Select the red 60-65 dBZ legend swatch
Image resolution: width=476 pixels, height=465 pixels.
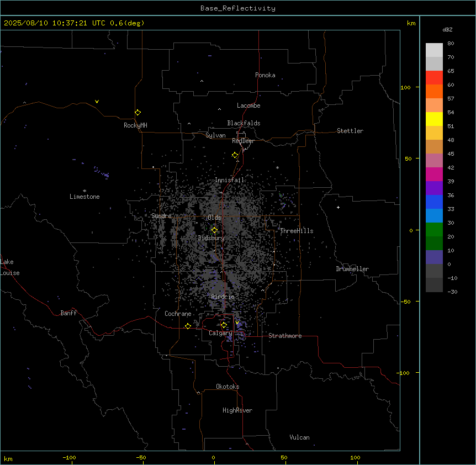click(x=434, y=78)
